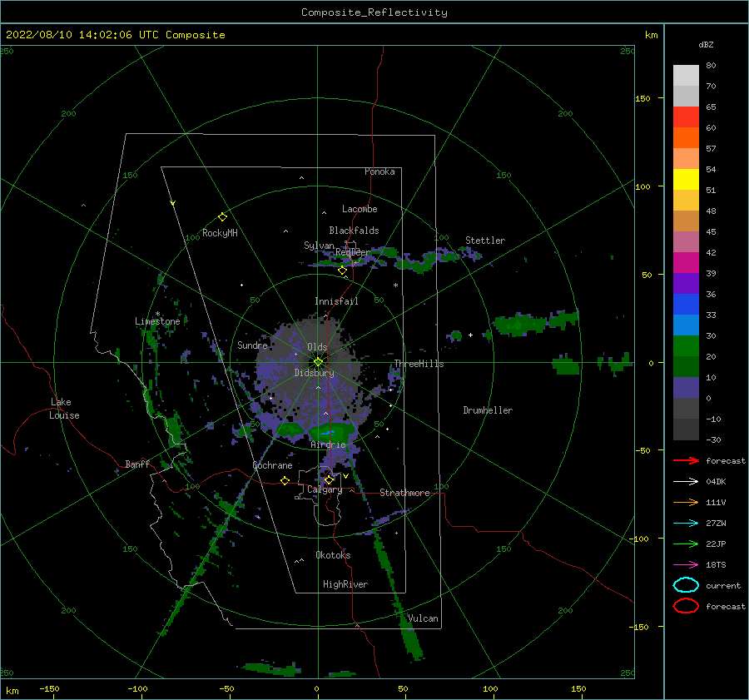Viewport: 749px width, 700px height.
Task: Click the Okotoks city label
Action: (333, 554)
